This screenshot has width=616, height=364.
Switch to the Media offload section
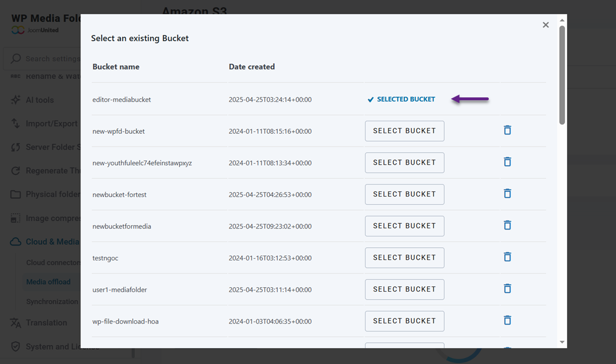coord(48,281)
